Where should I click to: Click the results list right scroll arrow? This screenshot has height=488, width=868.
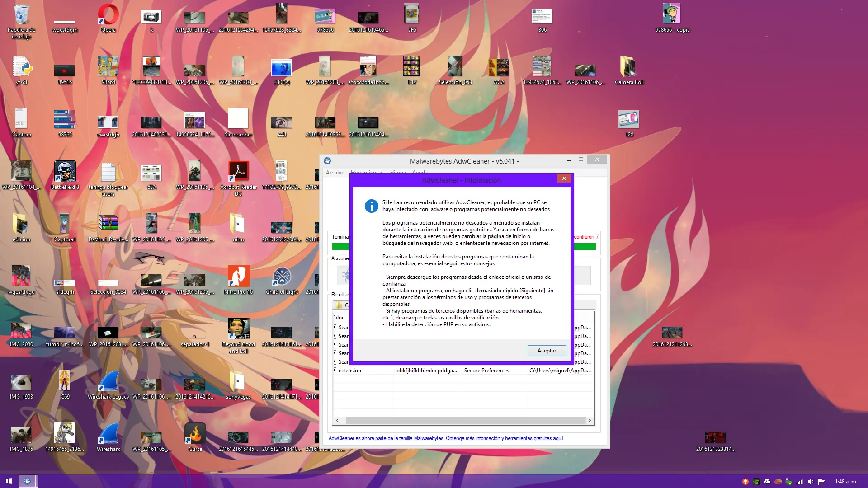590,420
